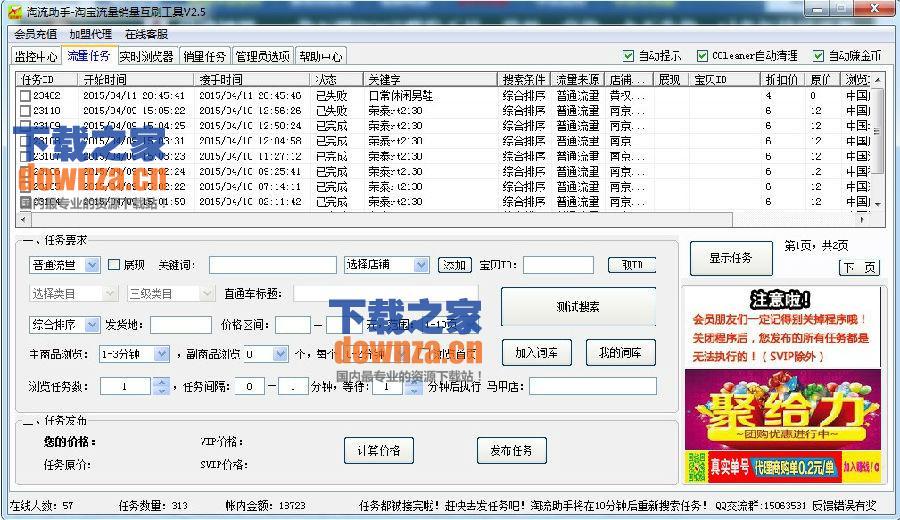Focus the 宝贝ID input field
Viewport: 900px width, 520px height.
(x=558, y=265)
